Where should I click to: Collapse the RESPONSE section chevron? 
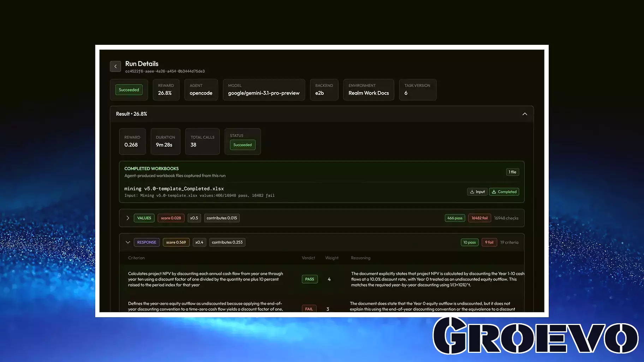pos(128,242)
